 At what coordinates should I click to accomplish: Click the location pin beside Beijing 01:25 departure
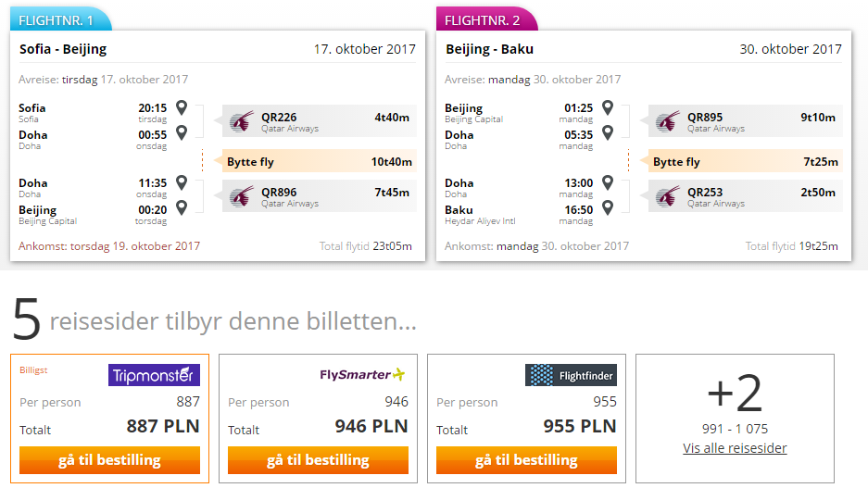[608, 107]
